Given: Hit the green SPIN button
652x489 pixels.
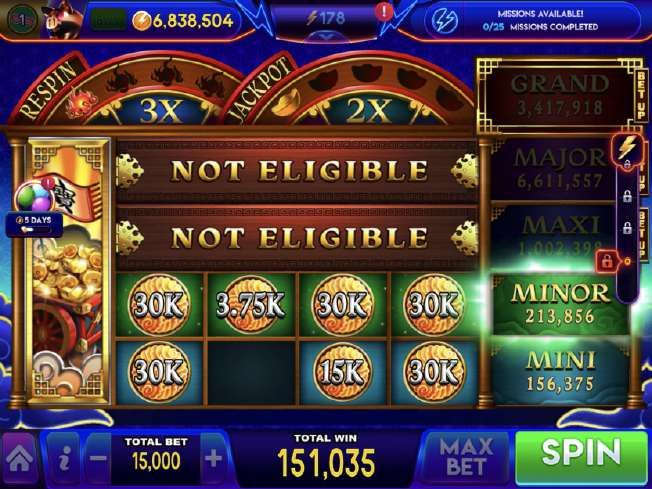Looking at the screenshot, I should [x=581, y=457].
